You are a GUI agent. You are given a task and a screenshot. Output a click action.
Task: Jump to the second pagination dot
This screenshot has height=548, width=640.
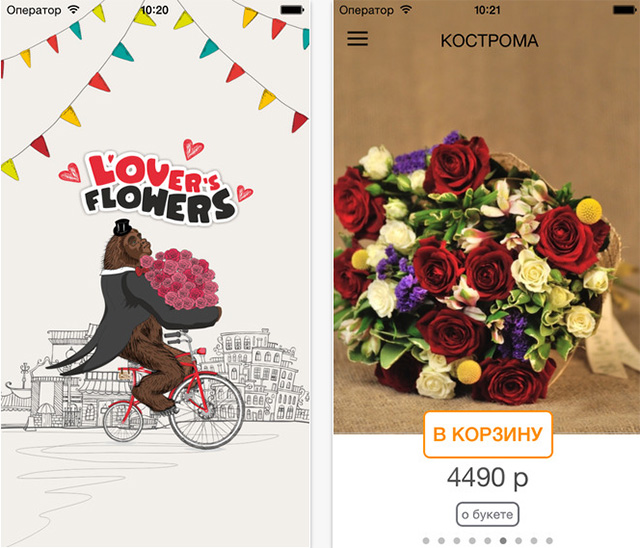441,541
